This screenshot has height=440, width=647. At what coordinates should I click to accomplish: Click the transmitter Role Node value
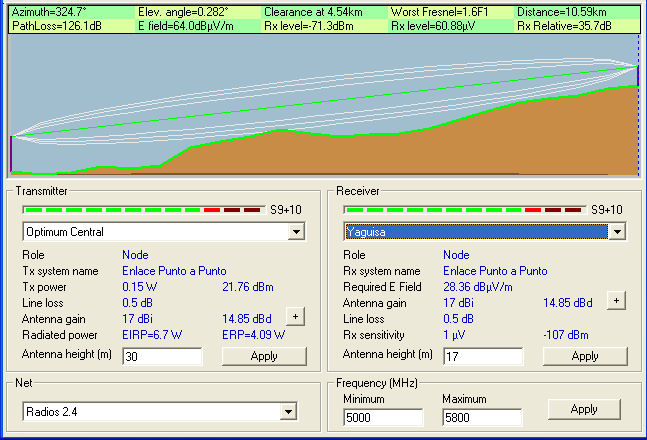click(x=135, y=255)
